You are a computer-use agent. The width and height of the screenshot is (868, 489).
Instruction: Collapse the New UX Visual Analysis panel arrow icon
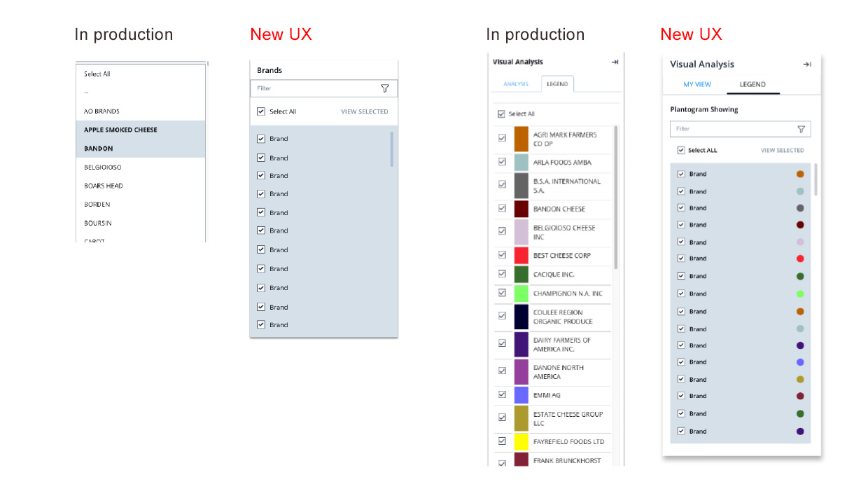pos(806,64)
